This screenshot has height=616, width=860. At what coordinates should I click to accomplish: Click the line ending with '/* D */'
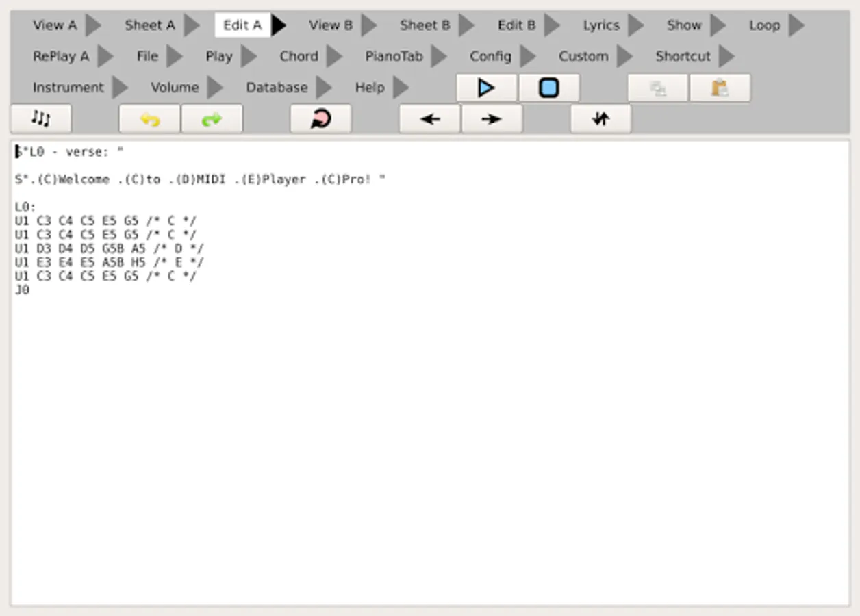point(109,248)
